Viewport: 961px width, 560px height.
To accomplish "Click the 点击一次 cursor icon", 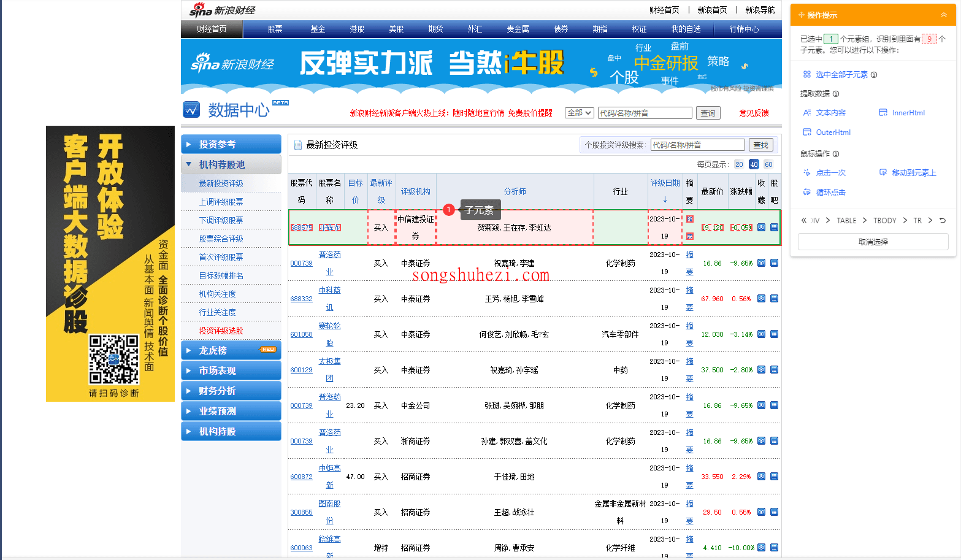I will point(807,172).
